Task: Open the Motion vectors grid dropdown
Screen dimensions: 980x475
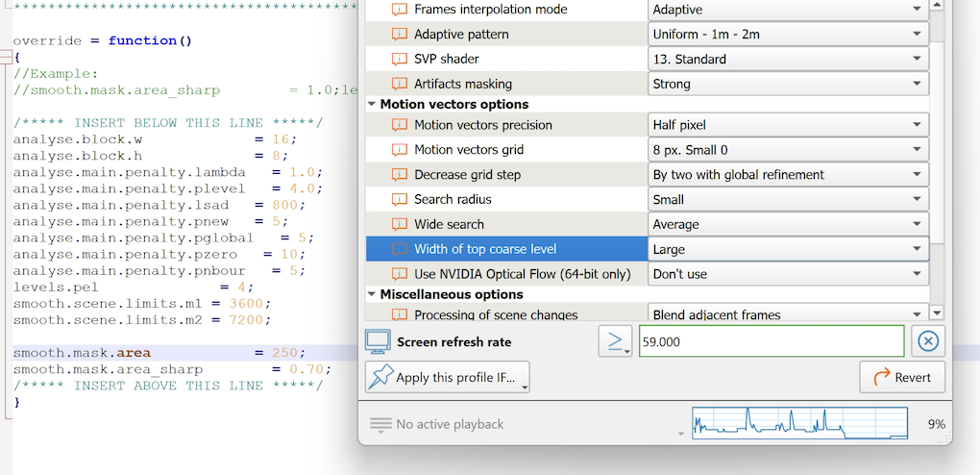Action: 788,150
